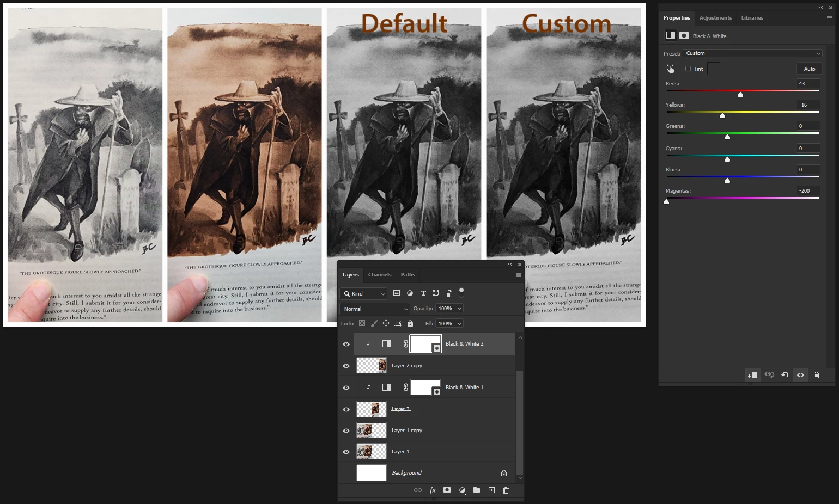839x504 pixels.
Task: Expand the Opacity slider arrow
Action: 459,309
